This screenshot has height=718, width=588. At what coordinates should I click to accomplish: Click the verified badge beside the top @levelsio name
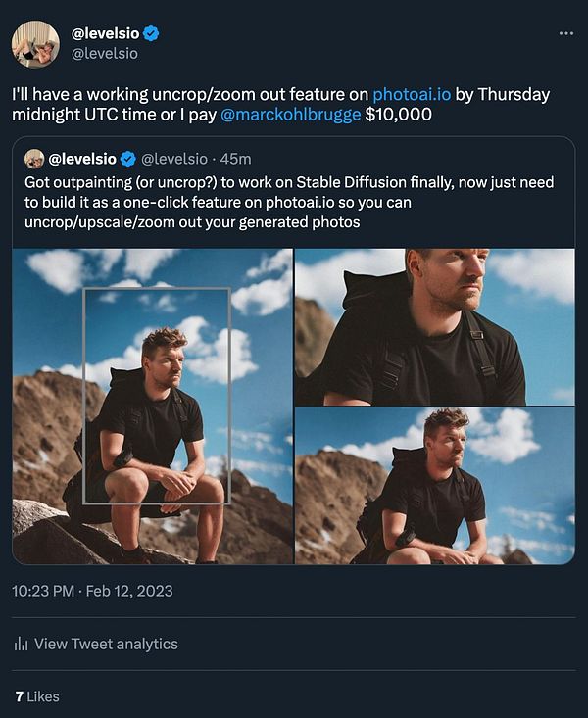[150, 33]
